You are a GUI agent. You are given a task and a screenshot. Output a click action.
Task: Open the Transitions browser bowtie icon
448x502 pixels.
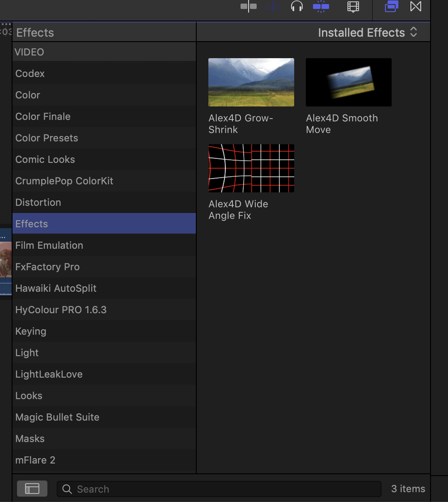pyautogui.click(x=416, y=6)
